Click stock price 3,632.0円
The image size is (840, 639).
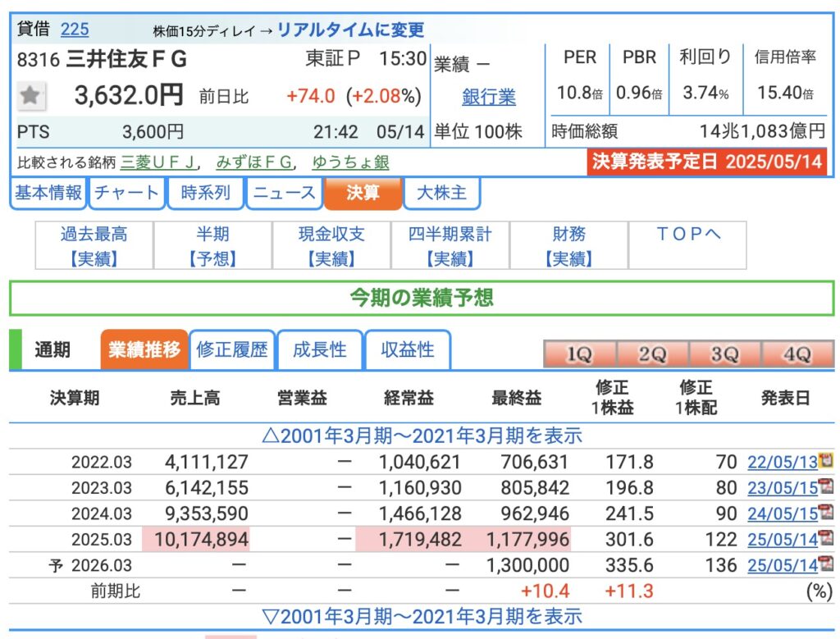point(129,95)
